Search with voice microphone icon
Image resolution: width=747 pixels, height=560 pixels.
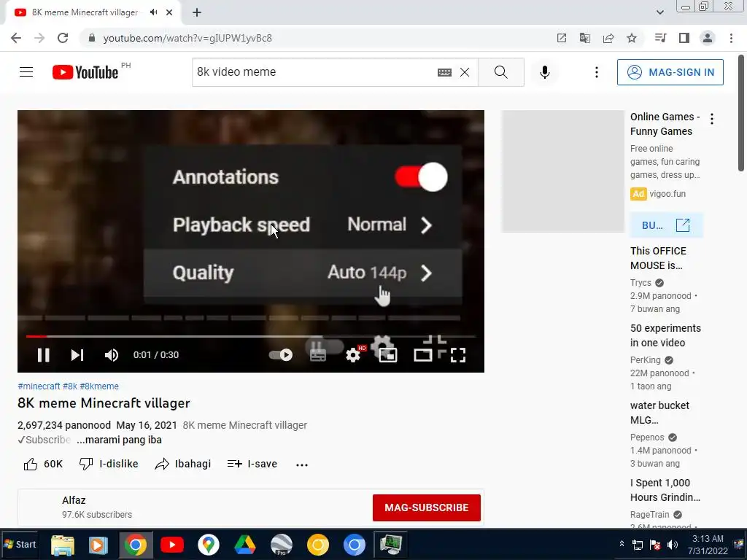click(544, 72)
